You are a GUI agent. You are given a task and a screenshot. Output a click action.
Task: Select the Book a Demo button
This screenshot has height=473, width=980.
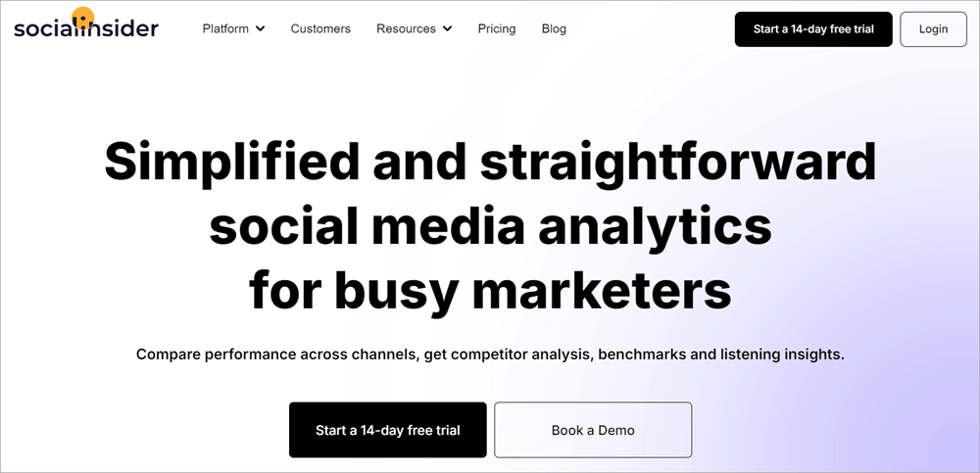pyautogui.click(x=593, y=430)
